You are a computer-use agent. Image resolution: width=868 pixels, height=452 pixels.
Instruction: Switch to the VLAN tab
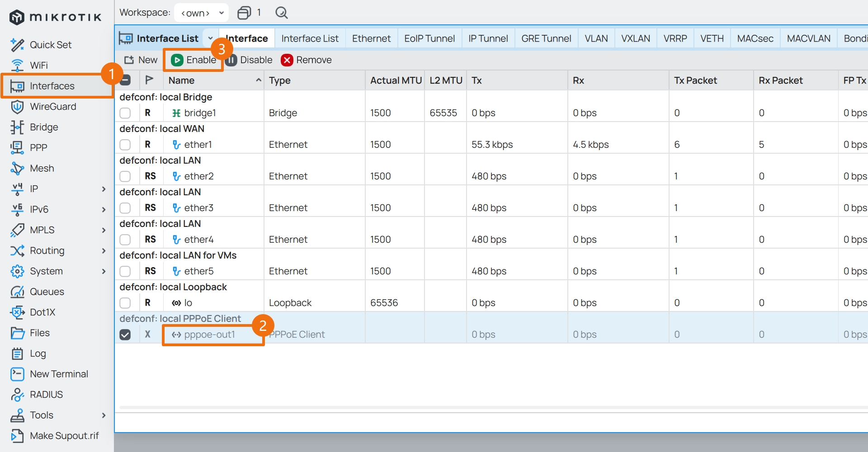click(x=596, y=38)
